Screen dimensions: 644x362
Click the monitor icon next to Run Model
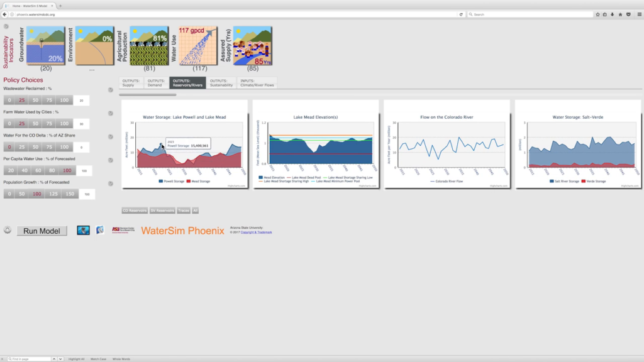click(83, 230)
